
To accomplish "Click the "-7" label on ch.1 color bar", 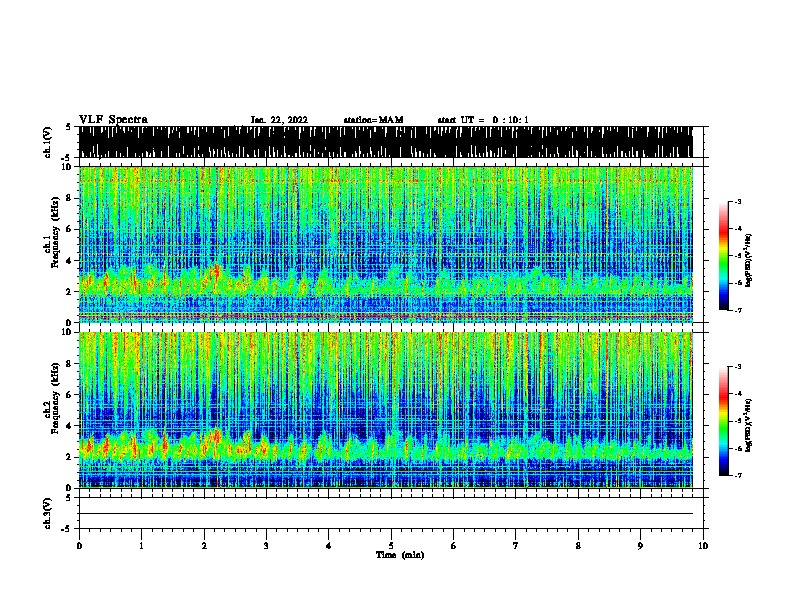I will (x=737, y=310).
